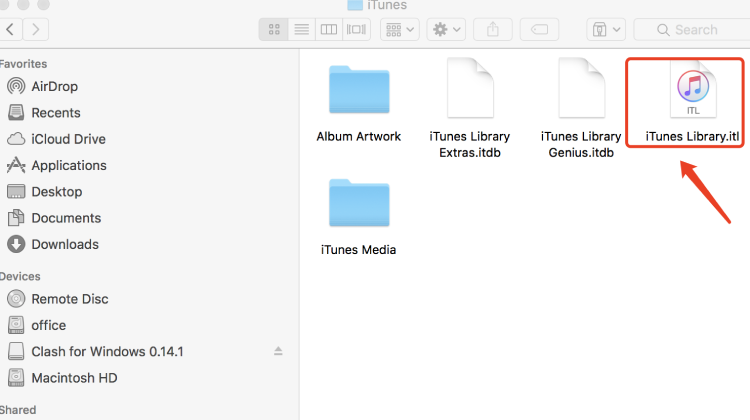The height and width of the screenshot is (420, 750).
Task: Select the iTunes Media folder
Action: click(x=359, y=203)
